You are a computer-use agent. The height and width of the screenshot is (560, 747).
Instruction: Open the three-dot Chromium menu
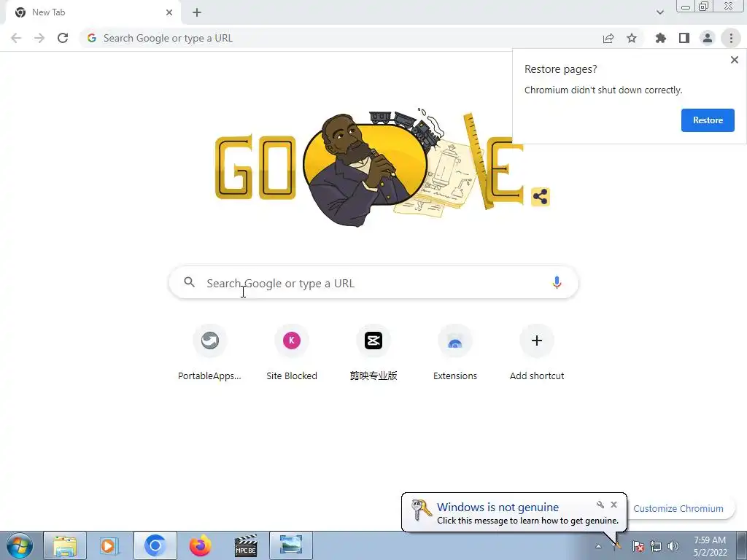coord(731,38)
